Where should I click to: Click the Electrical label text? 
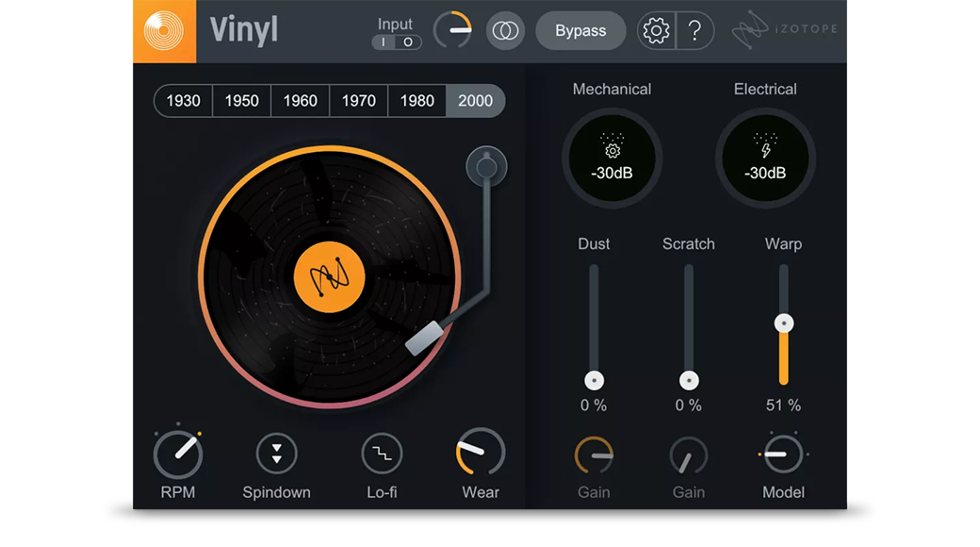pyautogui.click(x=765, y=89)
